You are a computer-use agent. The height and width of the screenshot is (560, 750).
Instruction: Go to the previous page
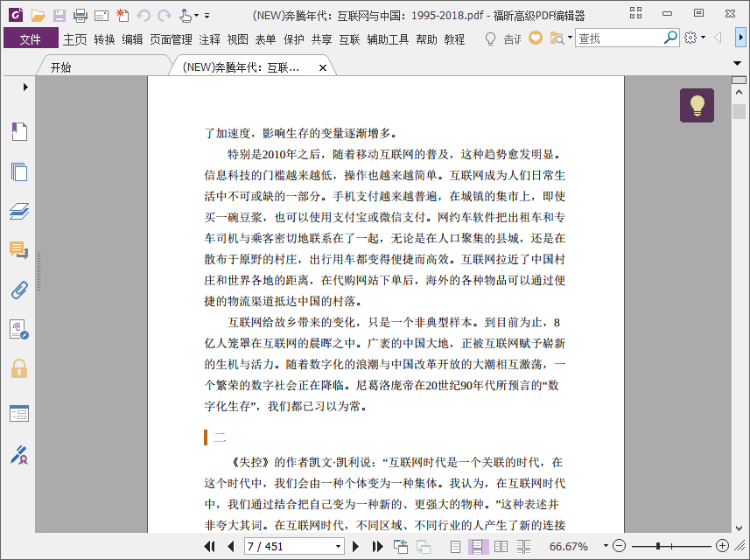click(x=231, y=546)
